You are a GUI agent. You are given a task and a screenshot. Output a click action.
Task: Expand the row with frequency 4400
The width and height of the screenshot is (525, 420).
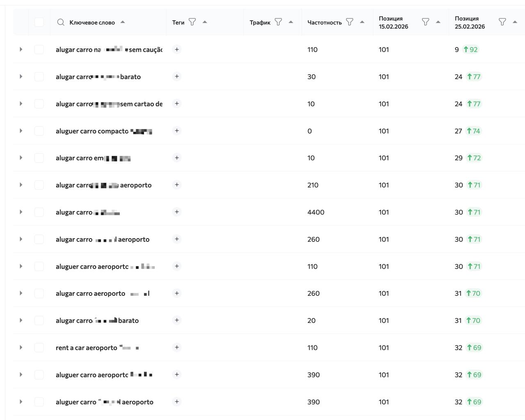(21, 212)
